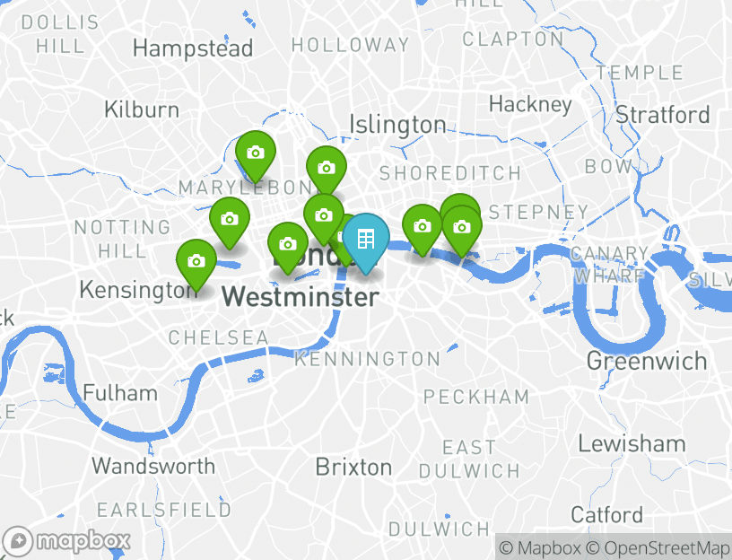This screenshot has height=560, width=732.
Task: Open the © Mapbox attribution link
Action: (x=540, y=547)
